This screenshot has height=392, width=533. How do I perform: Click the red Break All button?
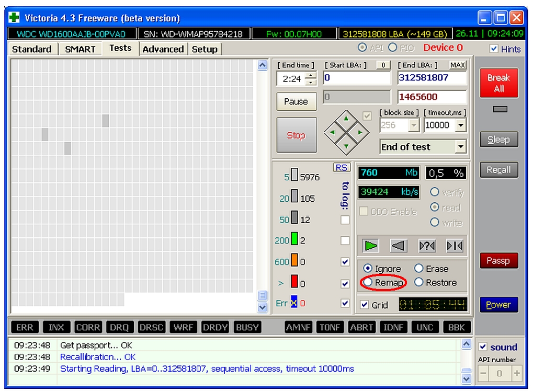[498, 83]
